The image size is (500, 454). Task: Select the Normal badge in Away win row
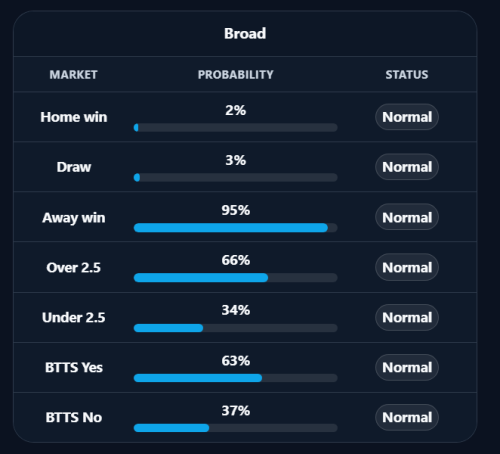[x=407, y=217]
